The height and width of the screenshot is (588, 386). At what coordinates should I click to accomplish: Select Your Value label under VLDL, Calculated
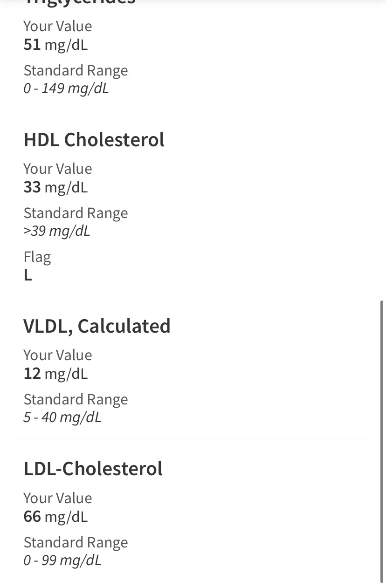tap(58, 355)
